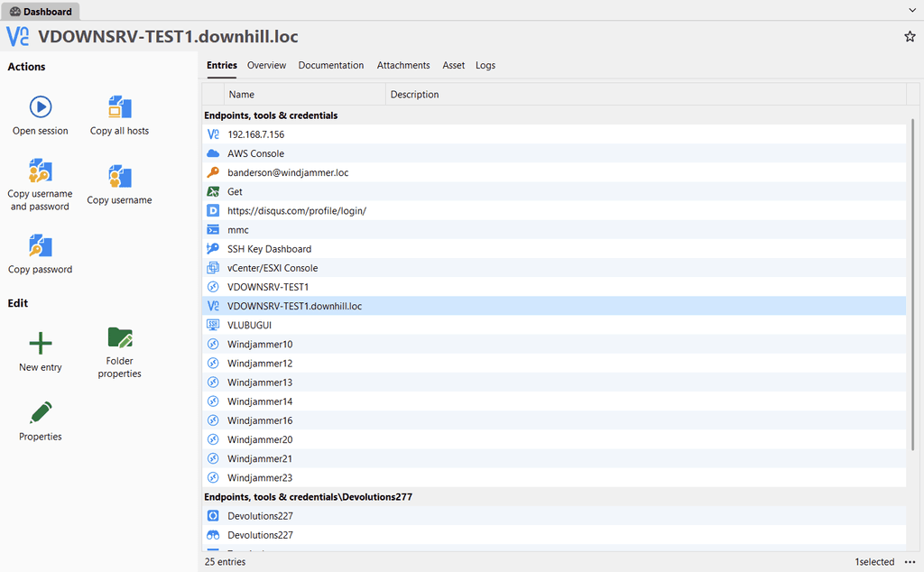
Task: Select the AWS Console entry
Action: (x=255, y=153)
